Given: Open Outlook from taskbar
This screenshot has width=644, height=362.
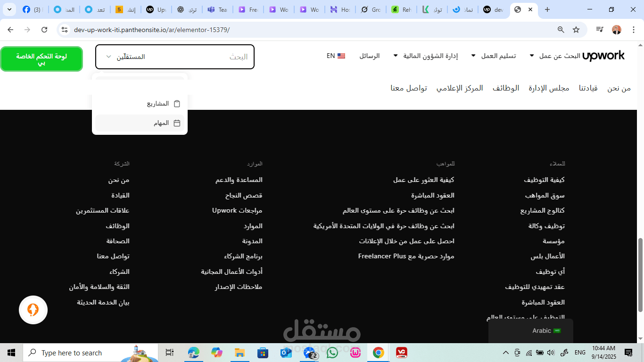Looking at the screenshot, I should click(286, 353).
